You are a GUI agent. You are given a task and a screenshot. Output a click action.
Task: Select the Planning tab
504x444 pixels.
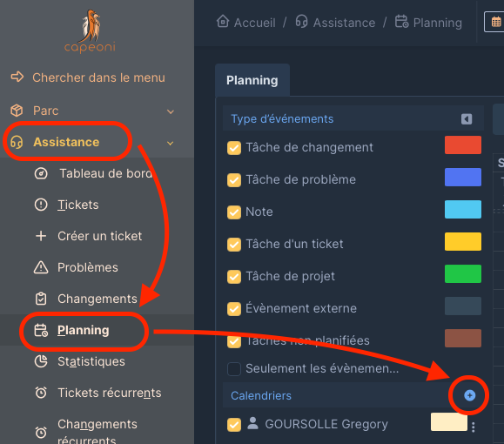tap(252, 80)
